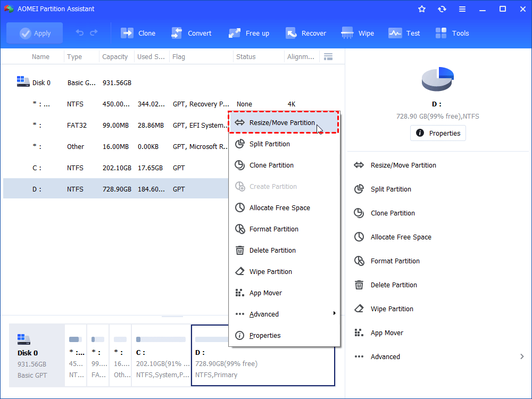
Task: Click Delete Partition in right panel
Action: tap(385, 285)
